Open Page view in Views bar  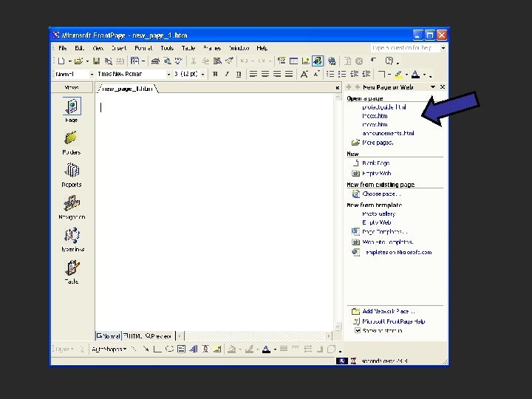(x=72, y=110)
